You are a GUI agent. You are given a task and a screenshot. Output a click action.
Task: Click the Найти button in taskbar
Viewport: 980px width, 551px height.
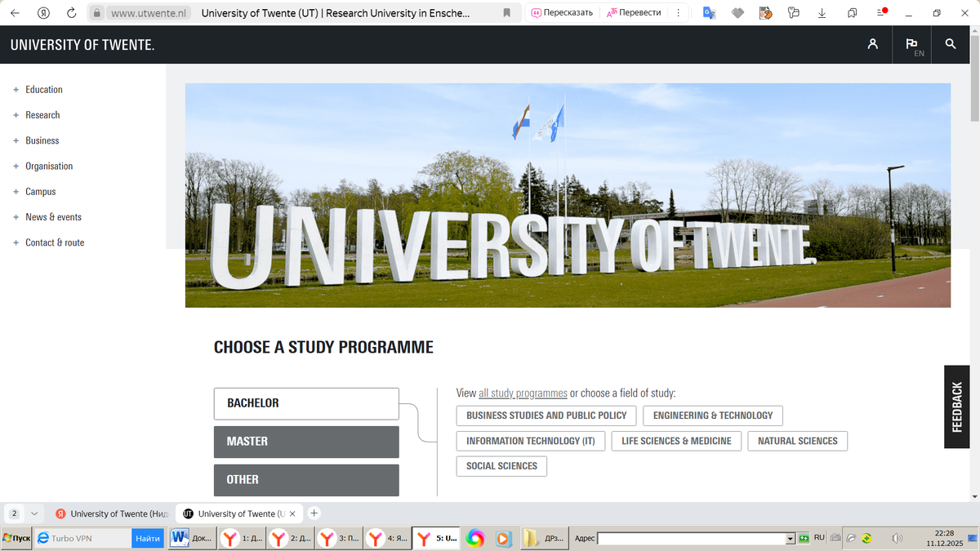(x=148, y=539)
